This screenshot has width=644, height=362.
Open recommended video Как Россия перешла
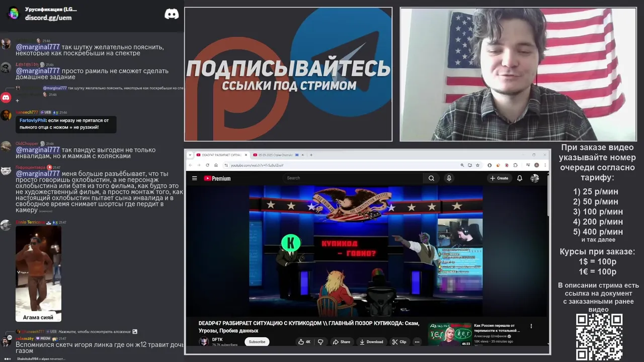click(x=497, y=328)
